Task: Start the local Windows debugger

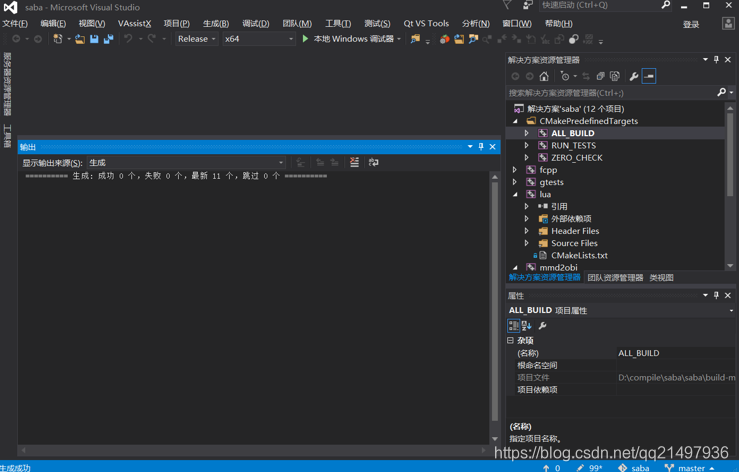Action: click(352, 39)
